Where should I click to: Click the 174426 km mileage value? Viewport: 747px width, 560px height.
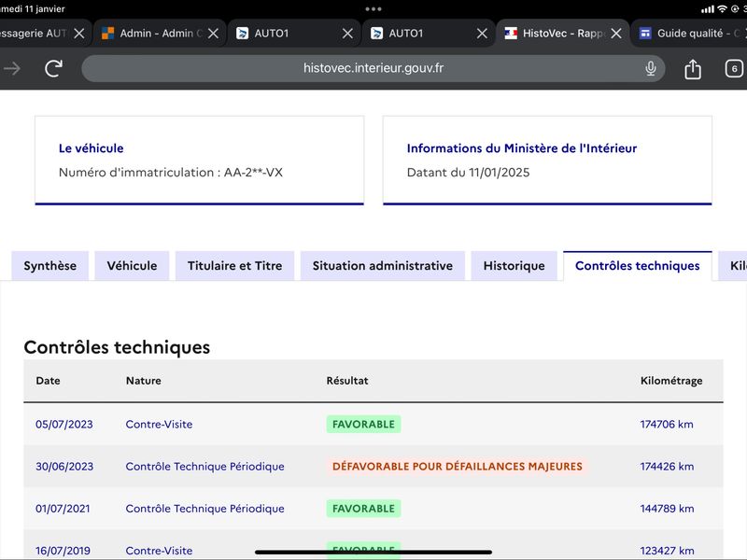[x=667, y=466]
